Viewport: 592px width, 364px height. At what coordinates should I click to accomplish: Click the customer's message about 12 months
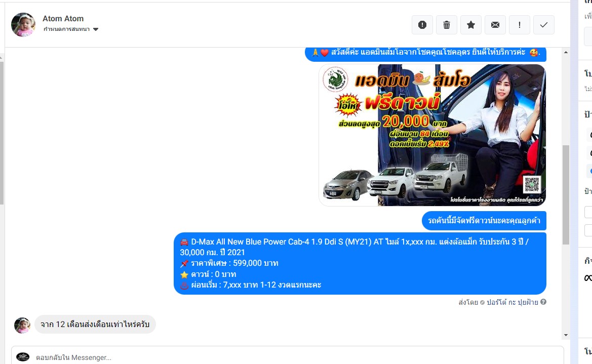coord(95,325)
